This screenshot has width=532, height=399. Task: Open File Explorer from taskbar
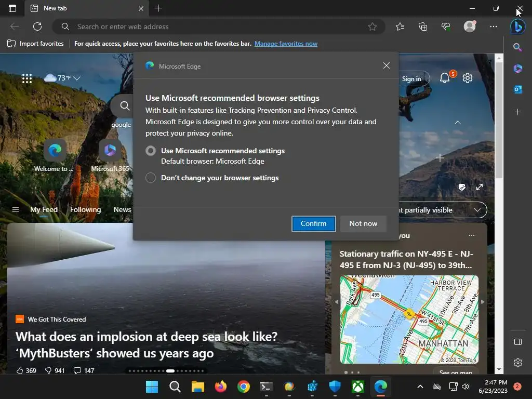tap(197, 387)
